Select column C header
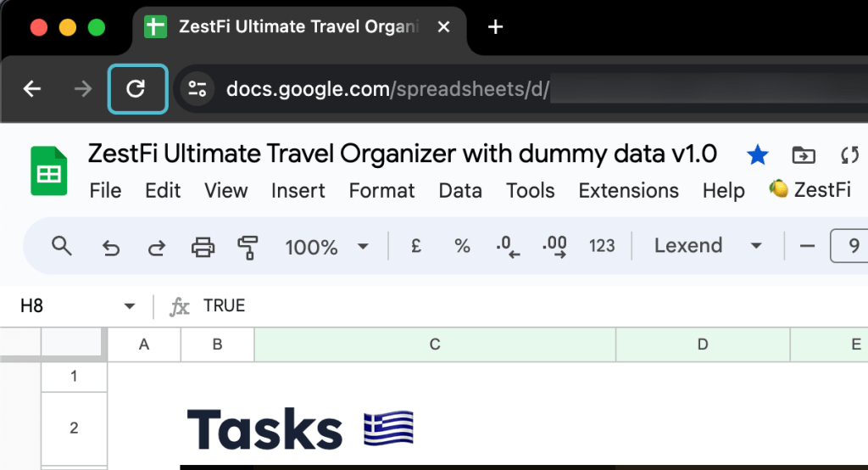 tap(435, 344)
